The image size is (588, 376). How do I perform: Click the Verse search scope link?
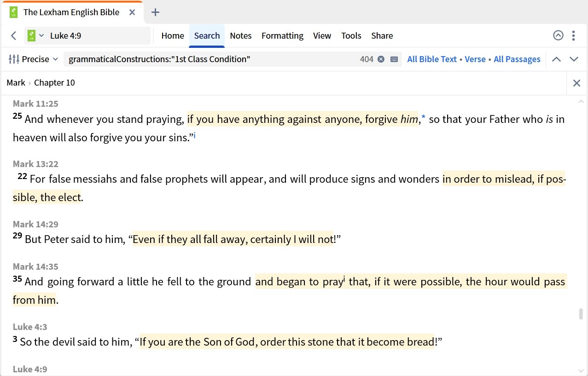[475, 59]
